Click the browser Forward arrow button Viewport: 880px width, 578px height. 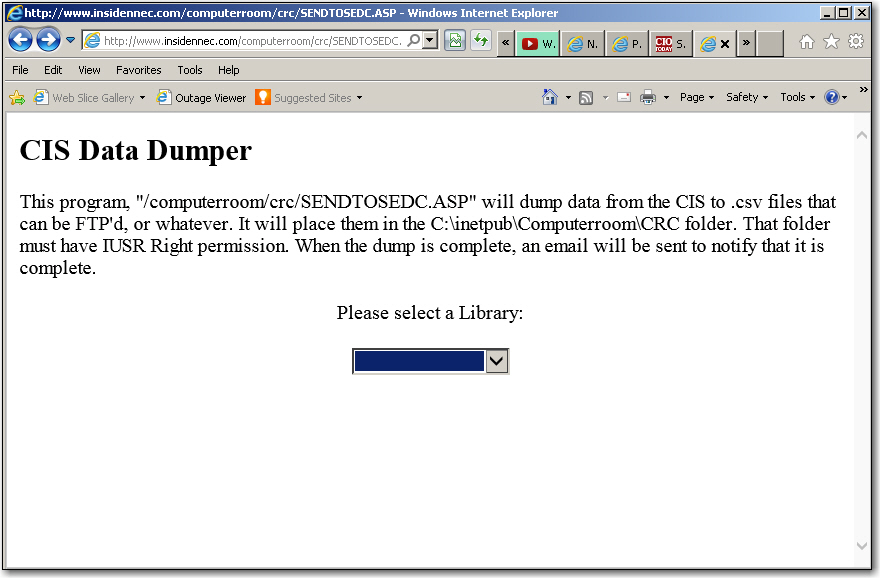(47, 41)
